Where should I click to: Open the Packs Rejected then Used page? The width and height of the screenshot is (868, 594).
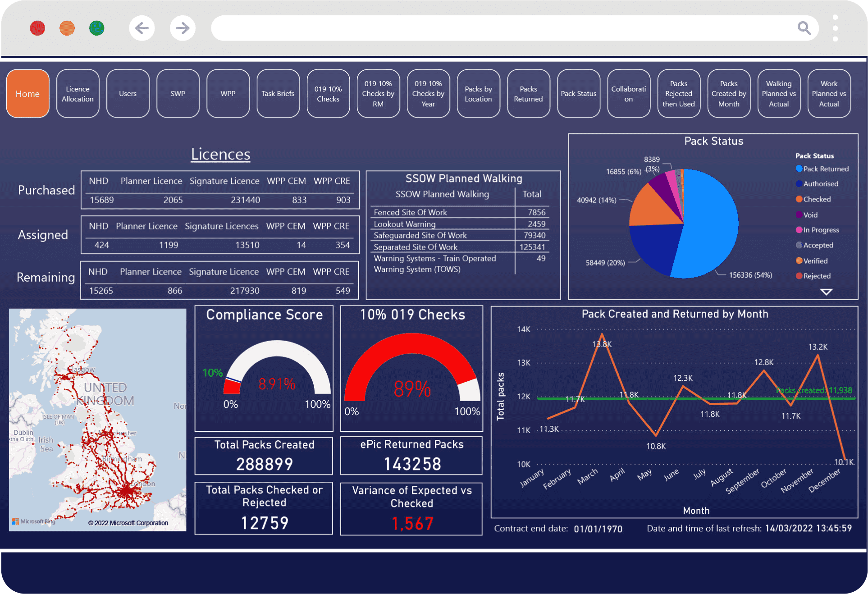pos(679,93)
